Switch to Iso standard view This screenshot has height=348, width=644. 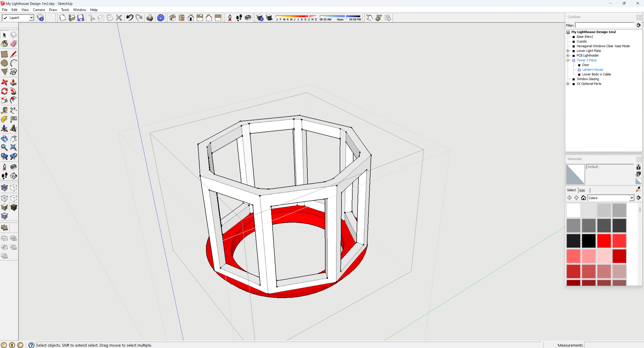[x=173, y=18]
